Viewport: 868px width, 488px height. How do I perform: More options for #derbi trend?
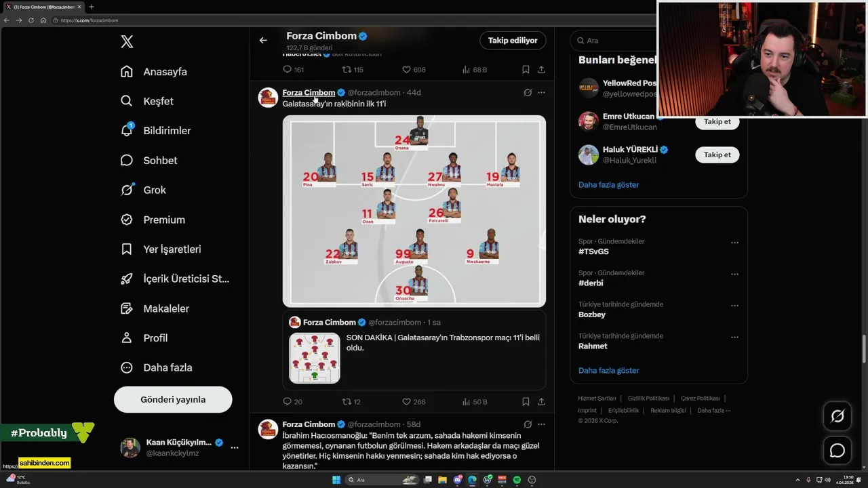(x=734, y=274)
